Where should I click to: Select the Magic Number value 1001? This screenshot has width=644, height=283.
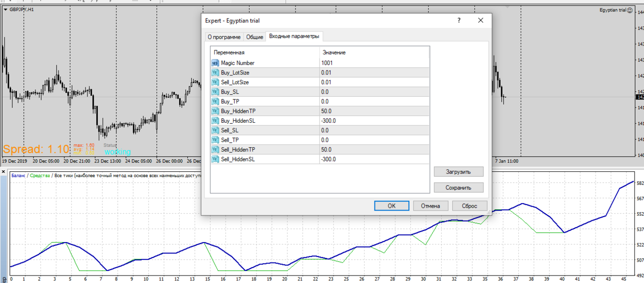point(327,63)
